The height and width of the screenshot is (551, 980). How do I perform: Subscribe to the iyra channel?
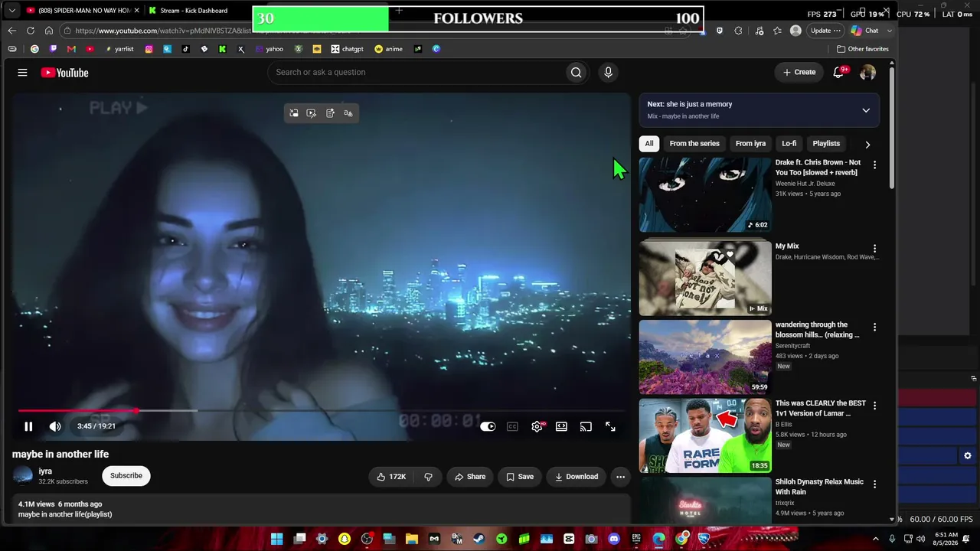point(126,476)
